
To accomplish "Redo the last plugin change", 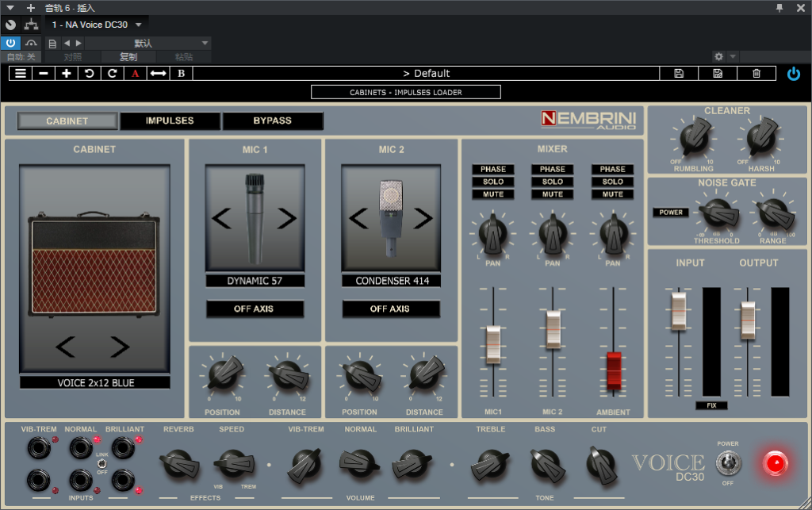I will tap(112, 74).
